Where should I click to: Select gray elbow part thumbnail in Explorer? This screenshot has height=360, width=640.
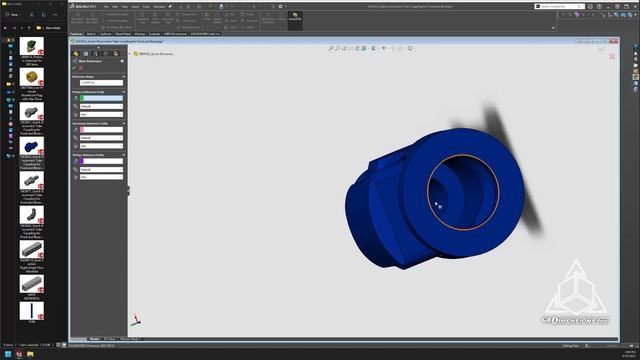tap(31, 215)
